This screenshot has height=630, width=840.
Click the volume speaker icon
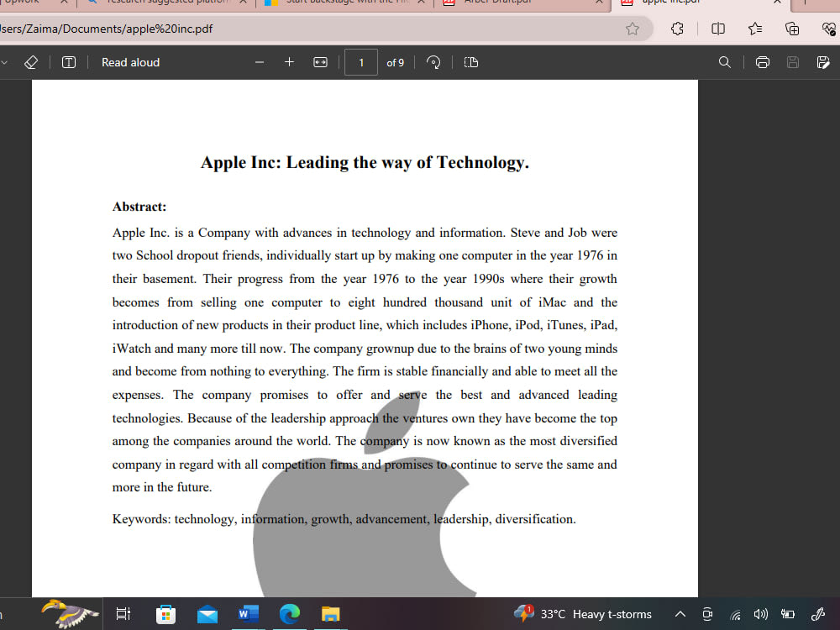pyautogui.click(x=760, y=614)
